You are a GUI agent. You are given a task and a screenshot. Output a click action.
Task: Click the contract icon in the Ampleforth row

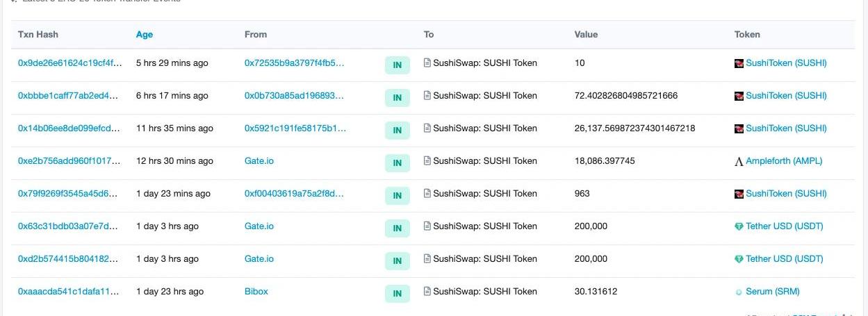tap(427, 160)
